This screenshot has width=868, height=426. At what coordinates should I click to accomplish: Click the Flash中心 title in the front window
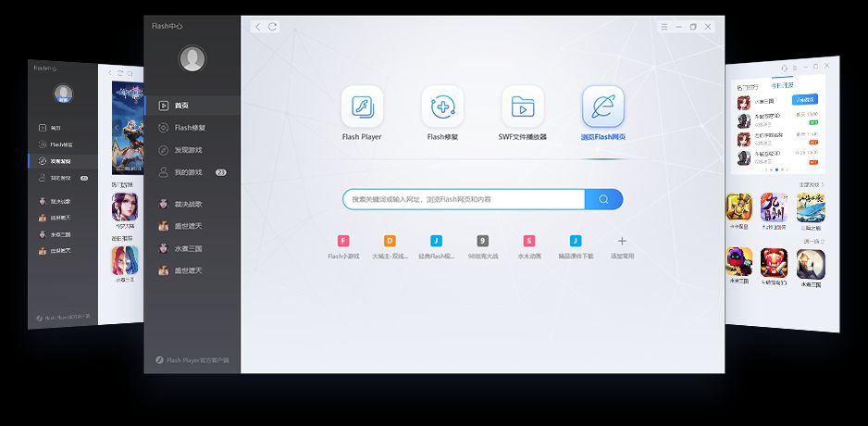click(x=167, y=26)
